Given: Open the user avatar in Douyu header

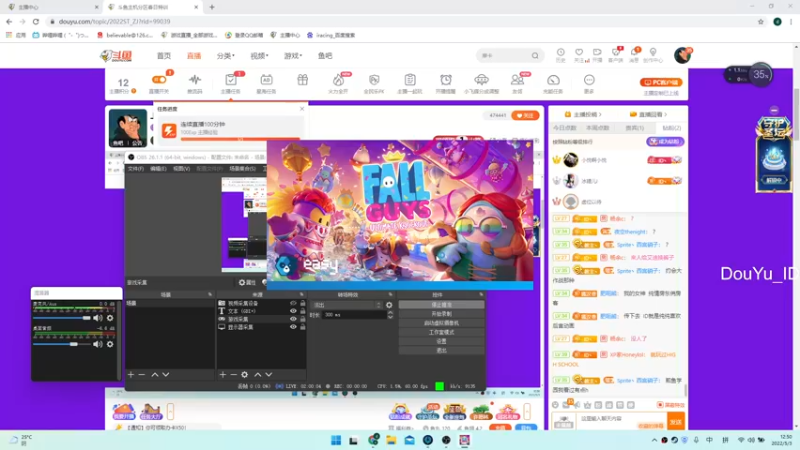Looking at the screenshot, I should [x=682, y=55].
